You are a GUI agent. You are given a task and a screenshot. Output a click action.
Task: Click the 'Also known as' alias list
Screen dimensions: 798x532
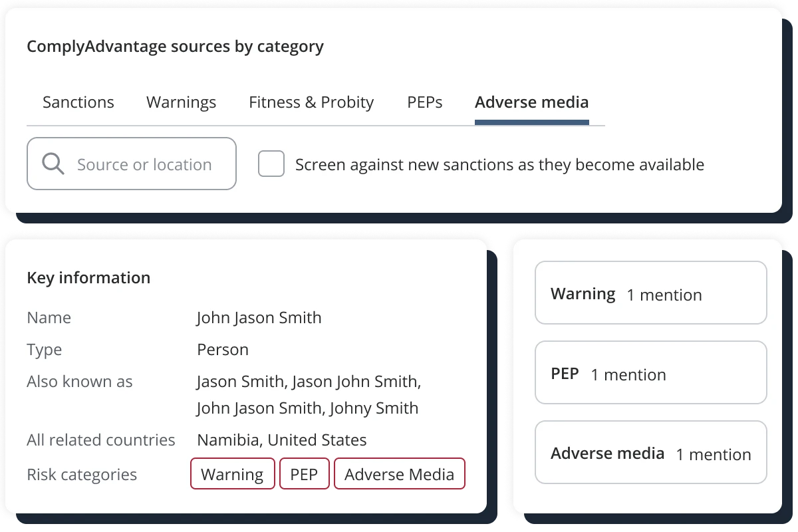[x=309, y=395]
